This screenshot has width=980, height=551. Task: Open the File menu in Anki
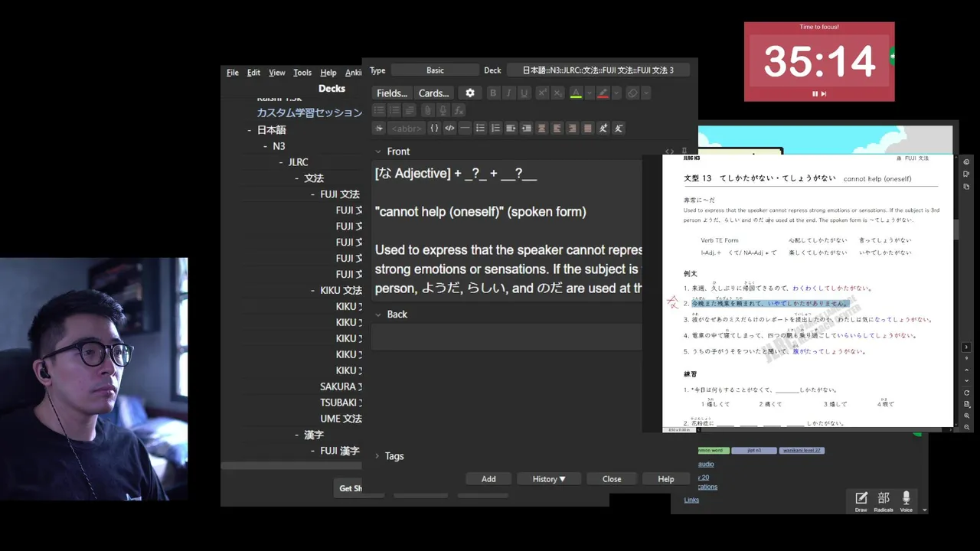[x=233, y=73]
